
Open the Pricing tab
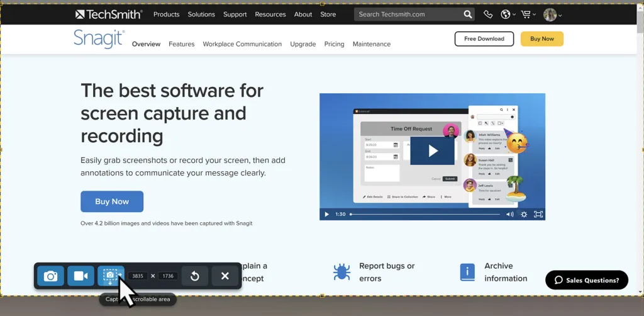(335, 44)
